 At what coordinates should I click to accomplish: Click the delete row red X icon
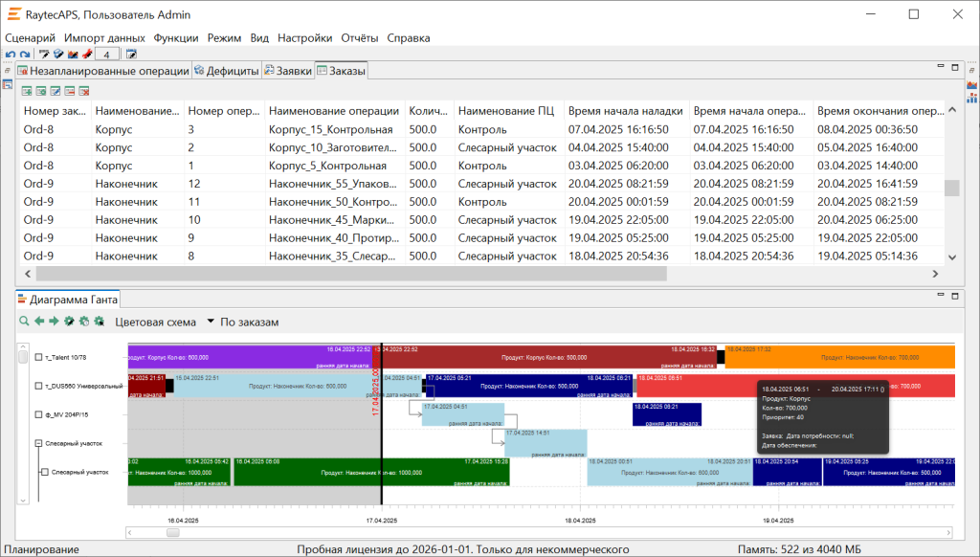coord(84,91)
